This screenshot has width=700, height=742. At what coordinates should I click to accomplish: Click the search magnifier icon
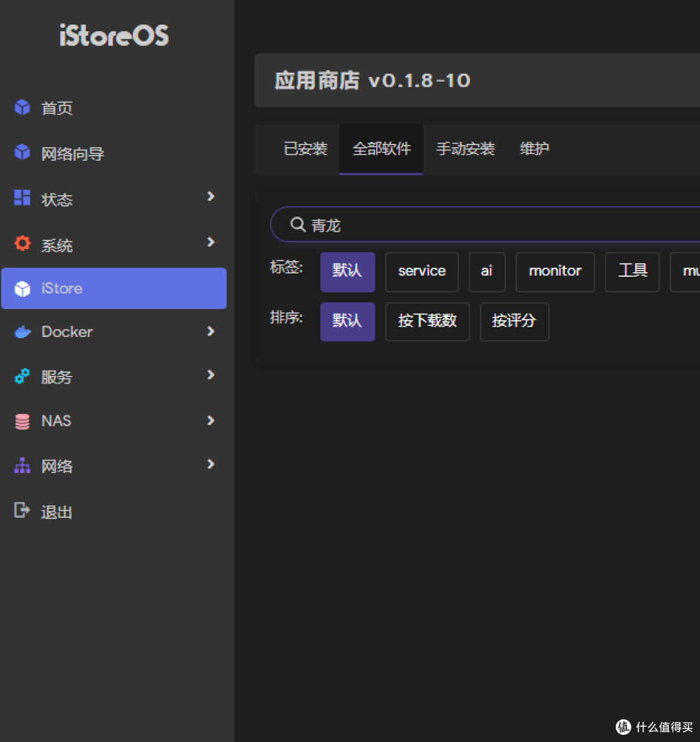(x=297, y=224)
